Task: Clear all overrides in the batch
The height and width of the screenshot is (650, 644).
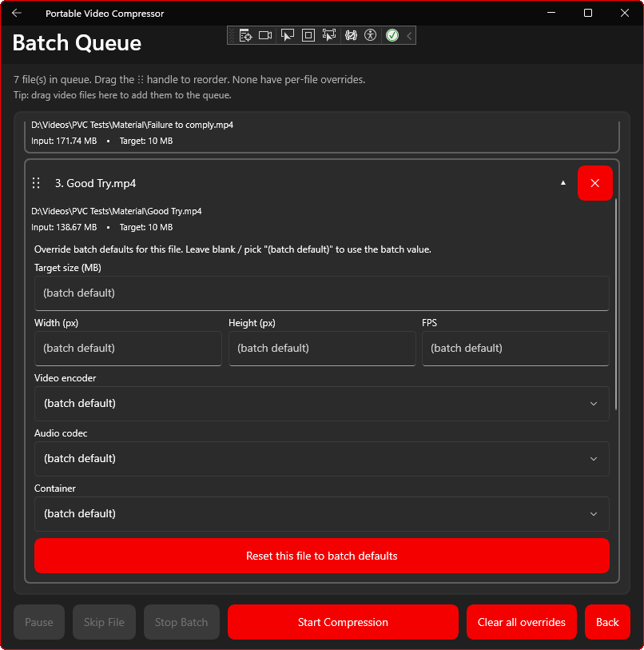Action: [521, 622]
